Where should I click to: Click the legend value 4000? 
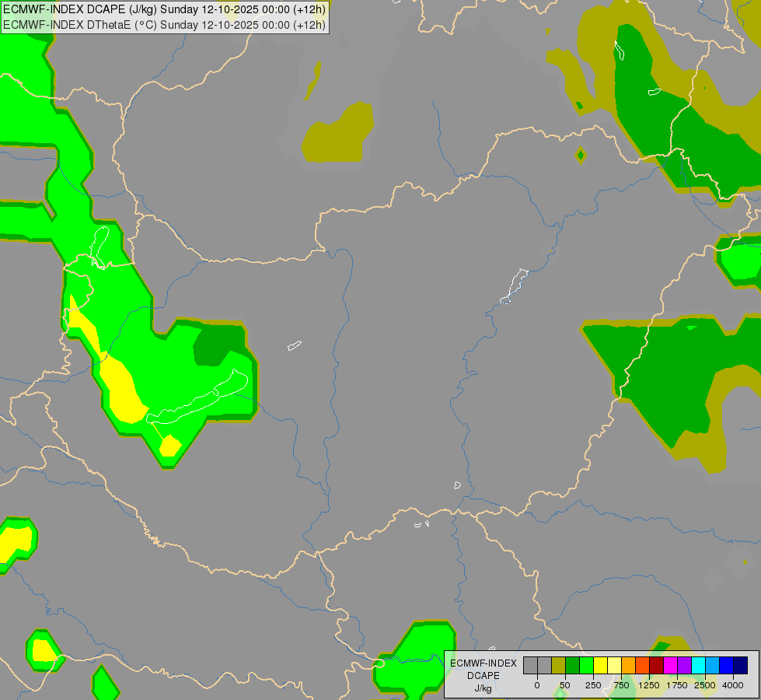pyautogui.click(x=733, y=685)
